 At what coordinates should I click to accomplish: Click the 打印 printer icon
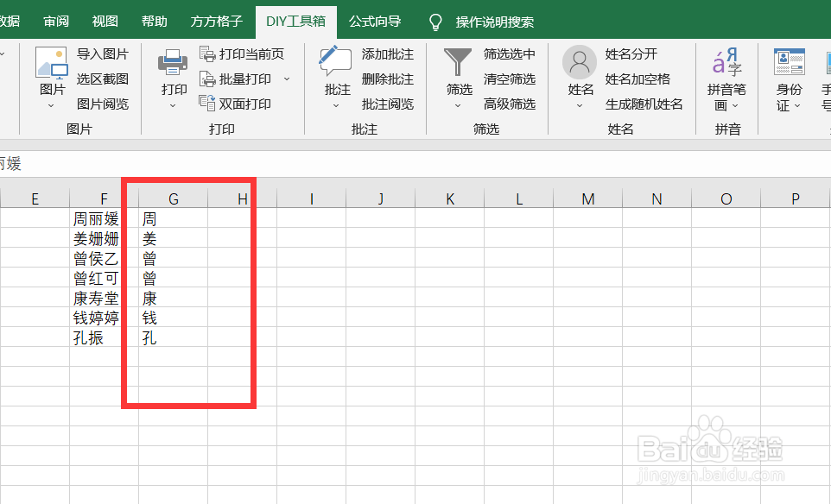[x=173, y=62]
